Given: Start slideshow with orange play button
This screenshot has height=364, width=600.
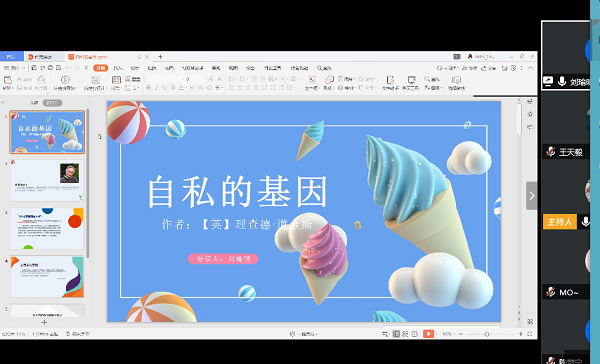Looking at the screenshot, I should pos(428,334).
